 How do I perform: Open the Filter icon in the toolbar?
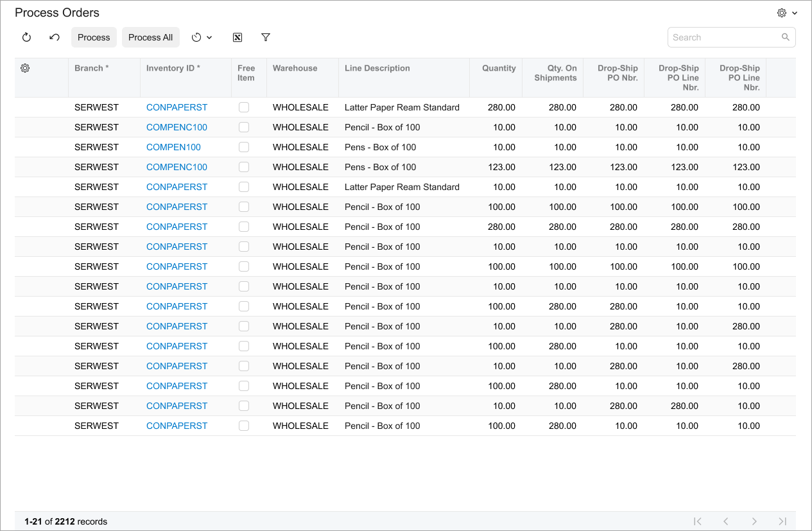(x=266, y=37)
